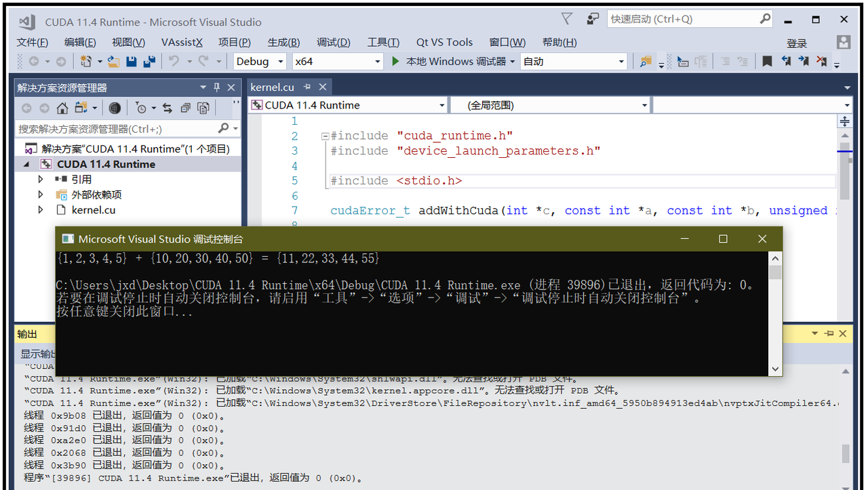Toggle a bookmark with the bookmark icon
868x490 pixels.
pyautogui.click(x=767, y=62)
